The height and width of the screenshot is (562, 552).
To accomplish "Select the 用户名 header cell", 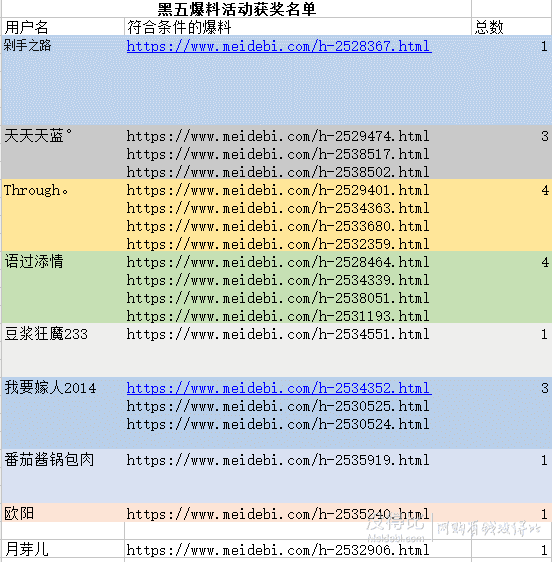I will coord(63,27).
